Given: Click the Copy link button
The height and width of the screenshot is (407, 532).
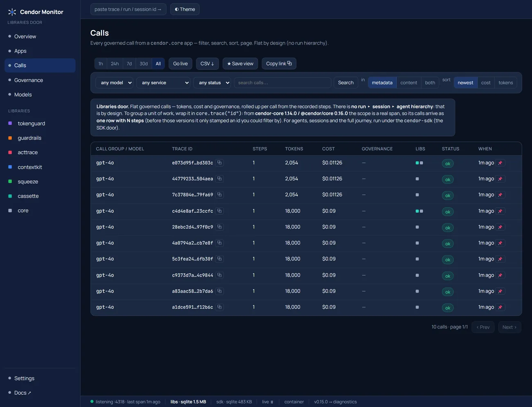Looking at the screenshot, I should click(279, 63).
